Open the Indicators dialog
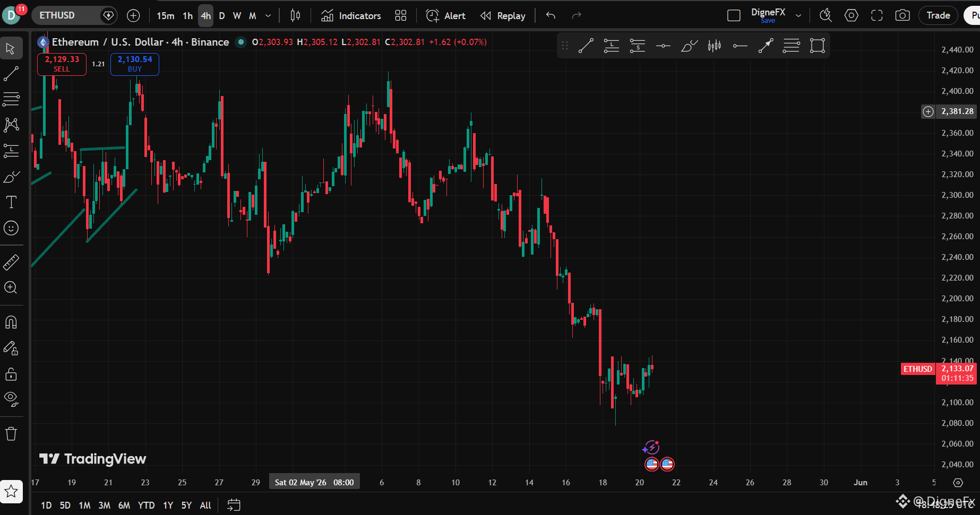980x515 pixels. [351, 16]
